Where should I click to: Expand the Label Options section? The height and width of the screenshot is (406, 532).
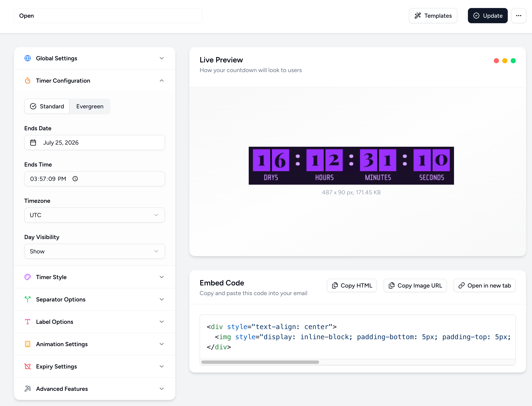(94, 322)
